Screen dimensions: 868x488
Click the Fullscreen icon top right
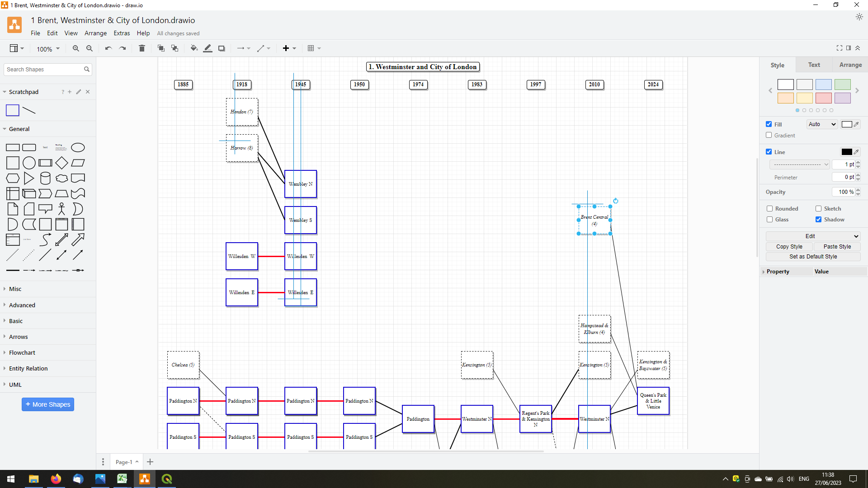click(840, 48)
